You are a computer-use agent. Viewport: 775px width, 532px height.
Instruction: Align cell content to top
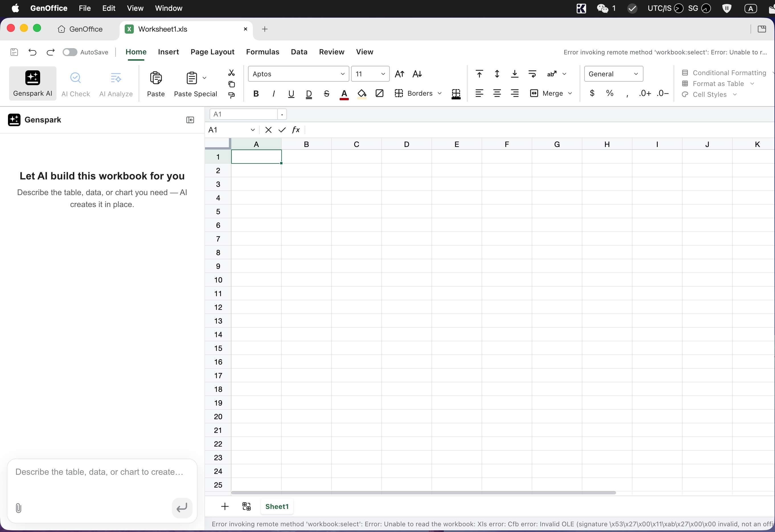click(x=479, y=74)
